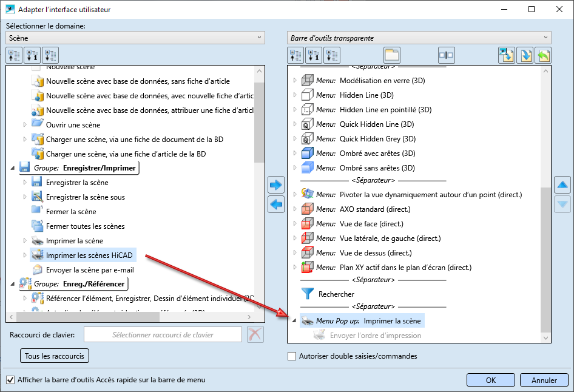
Task: Click the blue left arrow remove button
Action: click(x=276, y=204)
